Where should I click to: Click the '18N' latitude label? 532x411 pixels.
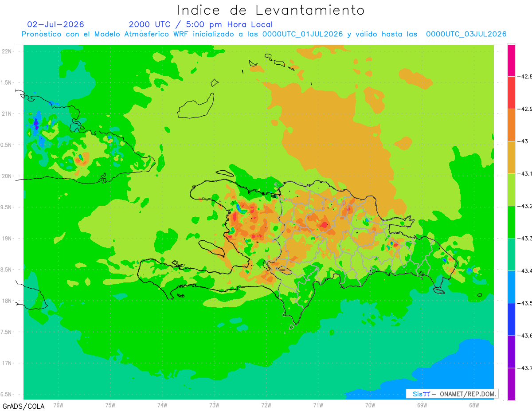[7, 301]
